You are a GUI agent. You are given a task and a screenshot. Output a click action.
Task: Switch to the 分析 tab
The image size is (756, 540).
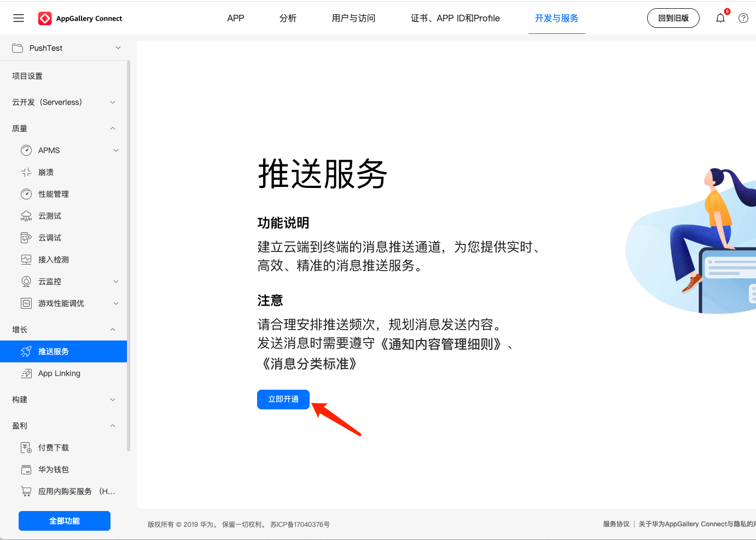coord(288,18)
